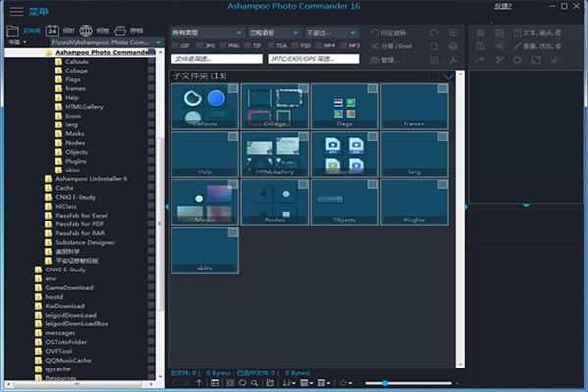Collapse the subfolders section chevron
588x392 pixels.
click(448, 76)
